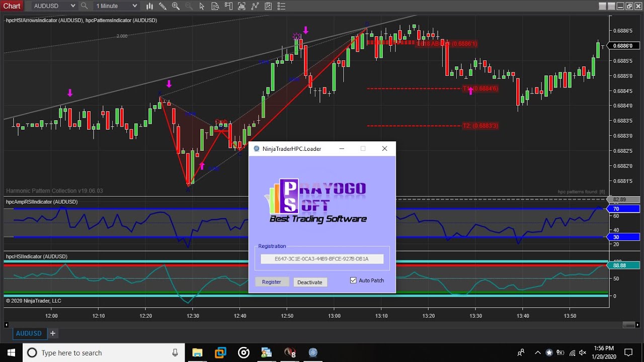Click the chart horizontal scrollbar thumb
Viewport: 644px width, 362px height.
click(629, 325)
